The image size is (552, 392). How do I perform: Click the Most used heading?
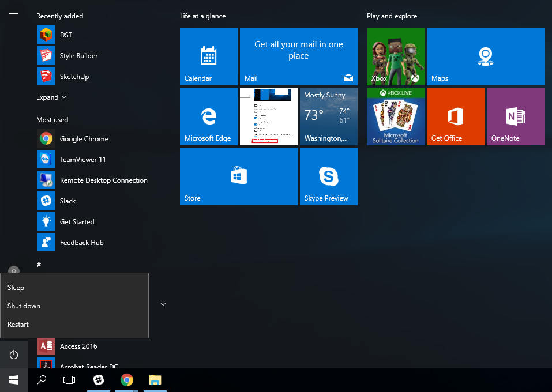click(52, 120)
